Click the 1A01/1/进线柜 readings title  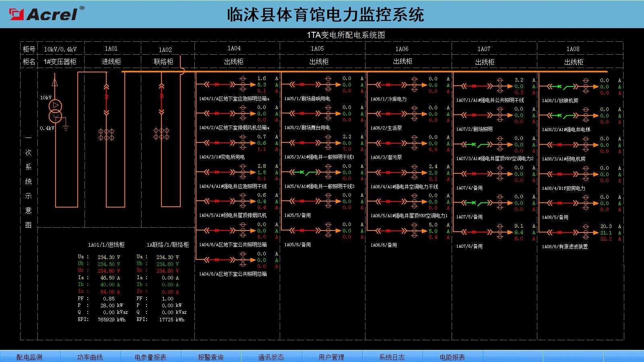pos(106,245)
